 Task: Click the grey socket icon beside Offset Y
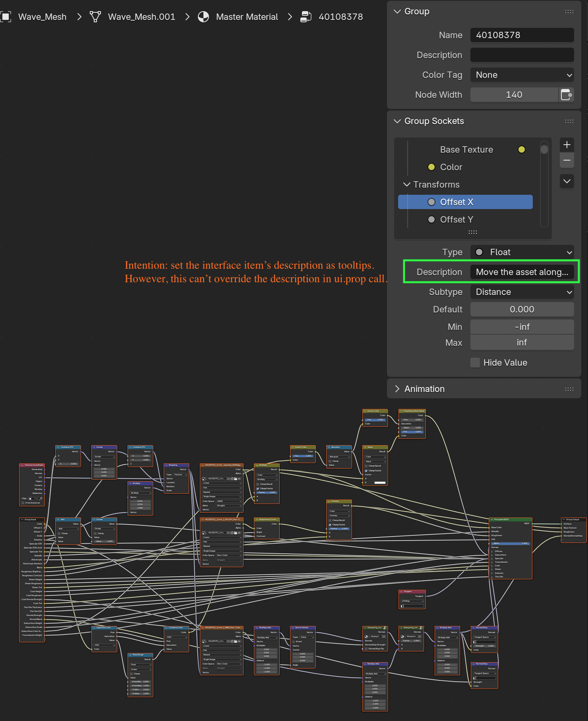click(x=431, y=219)
